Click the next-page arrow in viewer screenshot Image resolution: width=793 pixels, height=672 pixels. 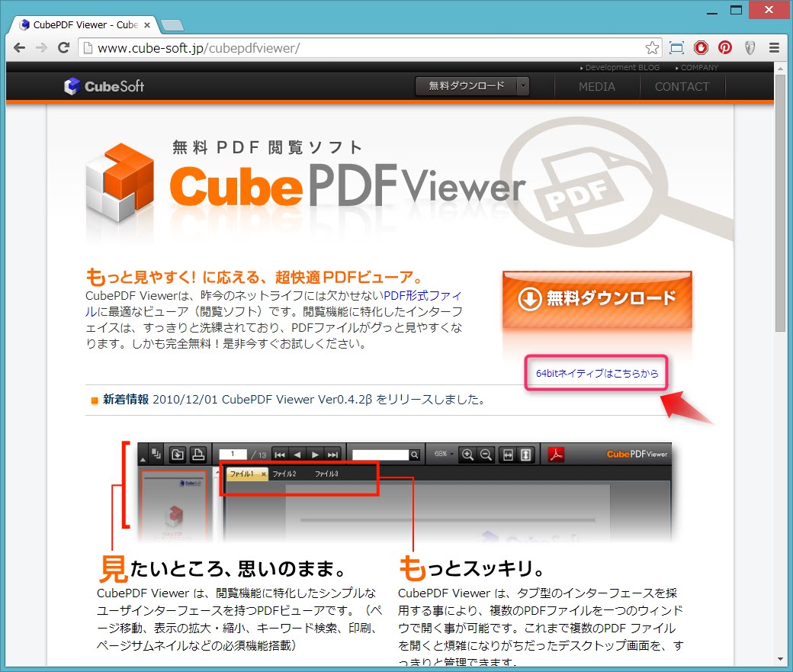coord(315,455)
